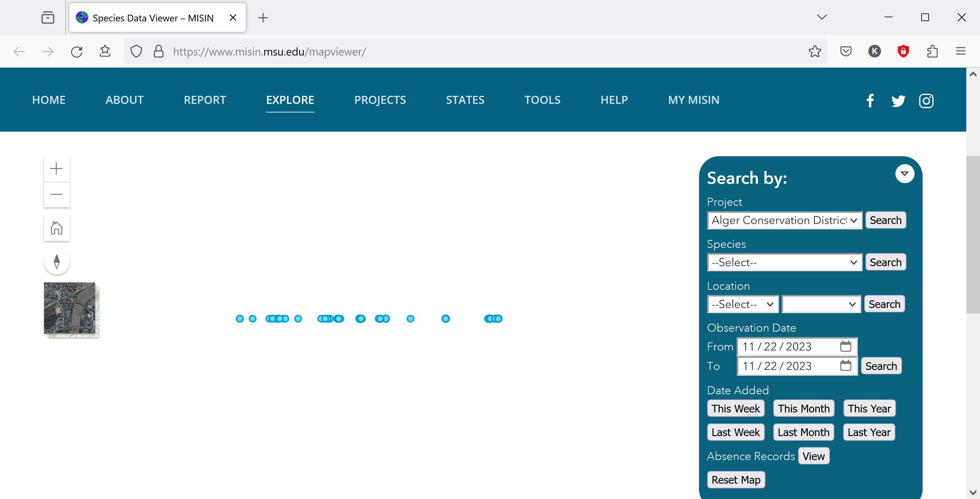
Task: Click the map zoom in plus button
Action: pyautogui.click(x=56, y=169)
